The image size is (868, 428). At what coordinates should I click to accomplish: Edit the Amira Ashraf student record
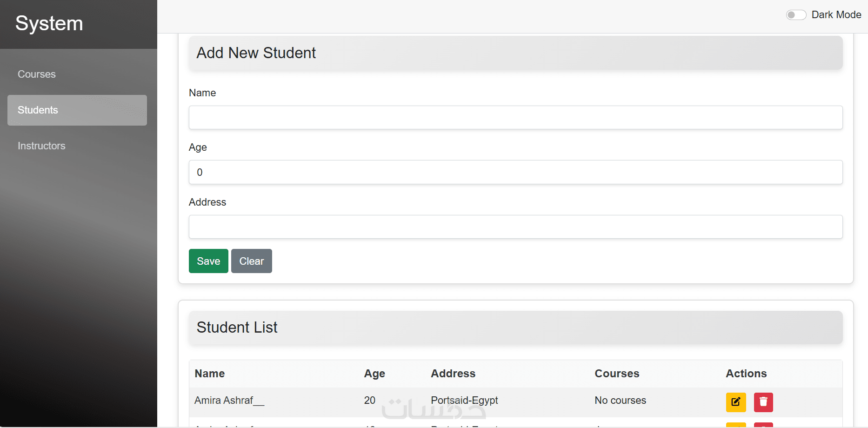coord(735,402)
